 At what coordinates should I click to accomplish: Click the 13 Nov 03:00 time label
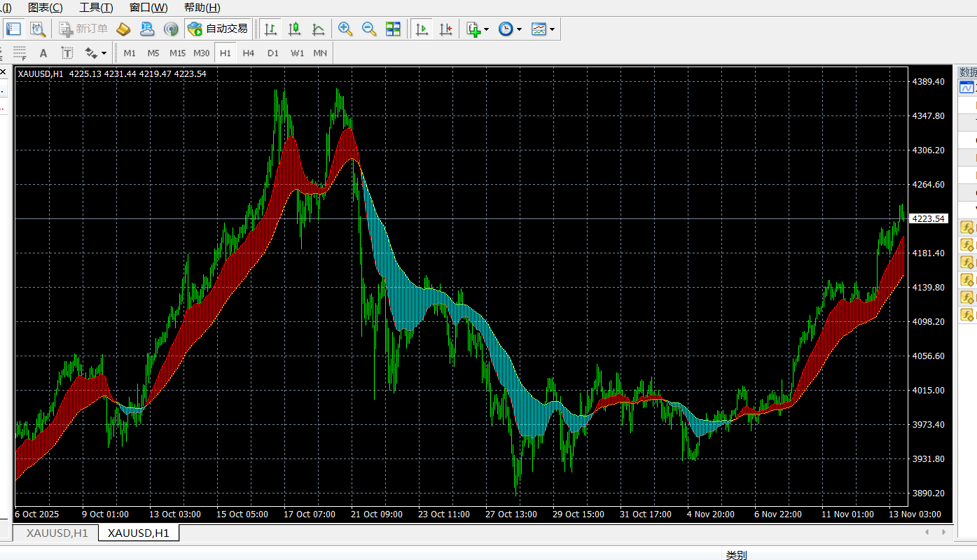(916, 514)
